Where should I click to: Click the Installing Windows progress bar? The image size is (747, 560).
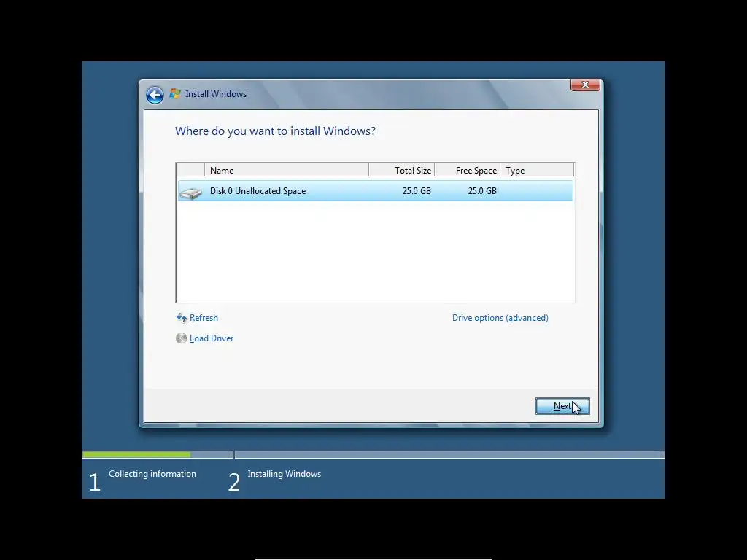click(x=449, y=455)
